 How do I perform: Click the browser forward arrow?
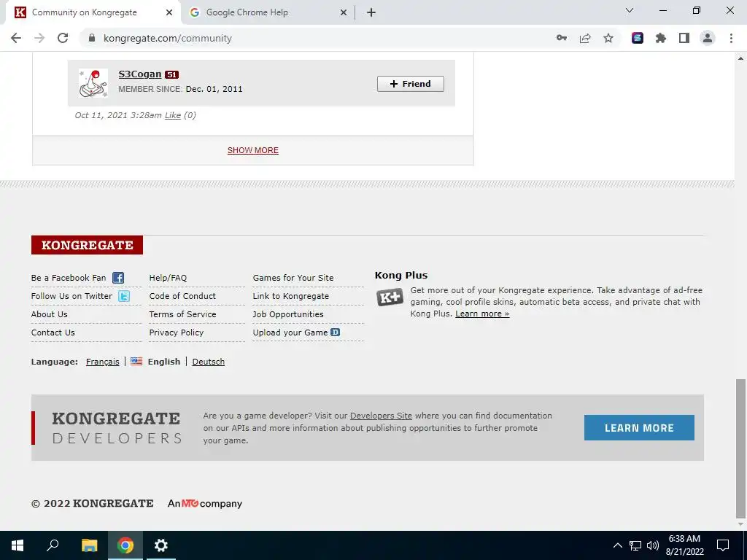point(39,38)
